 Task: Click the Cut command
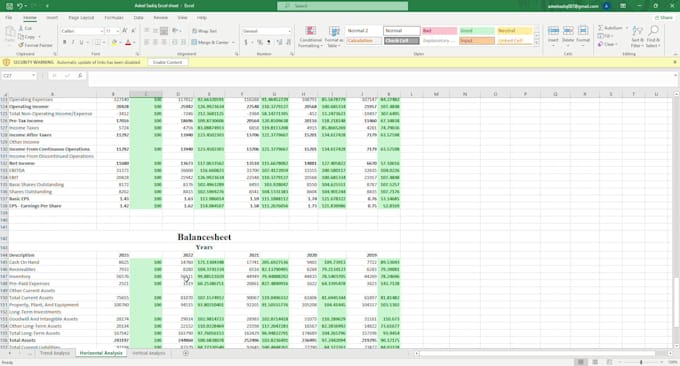coord(26,28)
